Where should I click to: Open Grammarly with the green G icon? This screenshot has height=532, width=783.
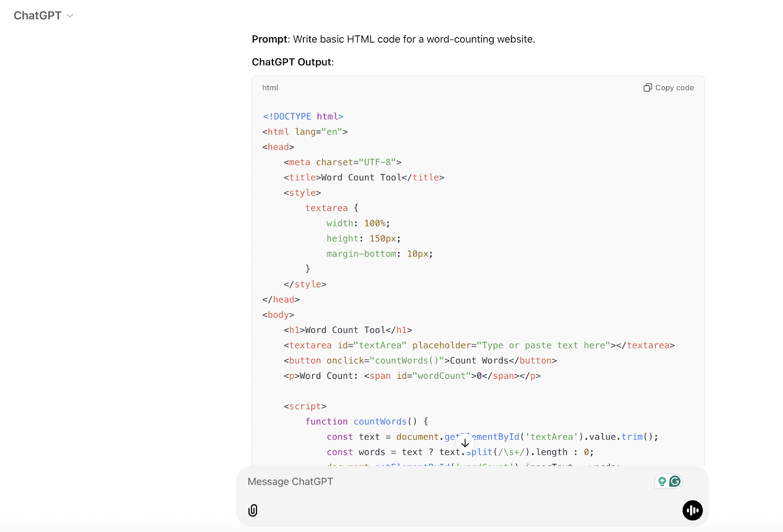tap(675, 481)
